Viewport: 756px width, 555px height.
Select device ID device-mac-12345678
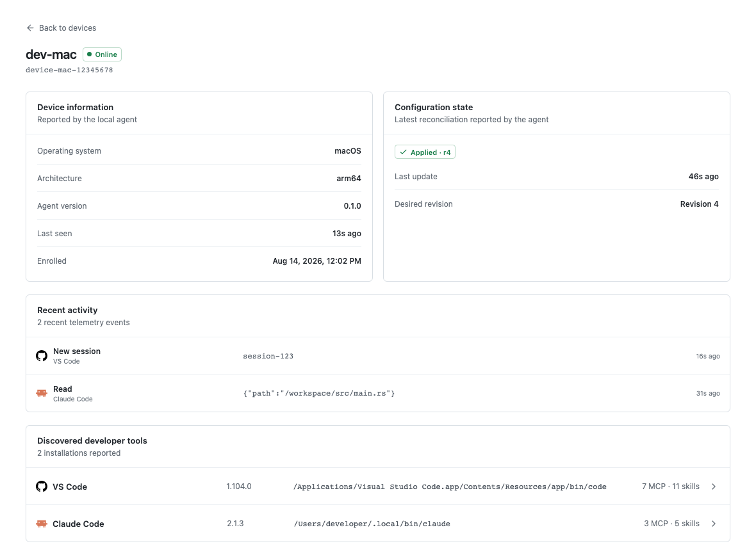pos(69,70)
